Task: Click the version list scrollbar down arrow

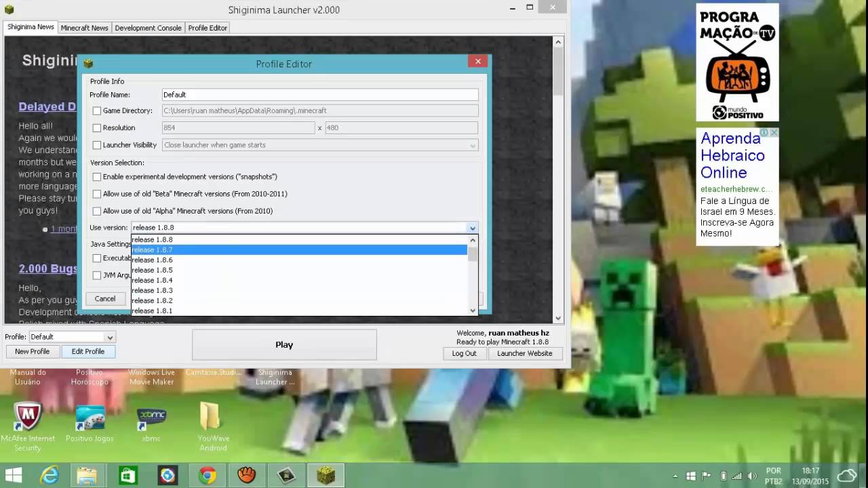Action: pyautogui.click(x=473, y=310)
